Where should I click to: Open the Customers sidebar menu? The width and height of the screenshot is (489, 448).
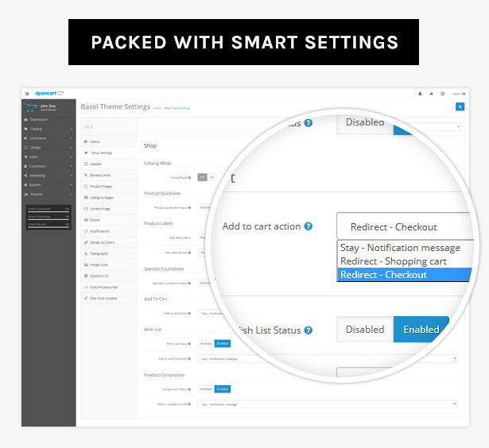49,166
